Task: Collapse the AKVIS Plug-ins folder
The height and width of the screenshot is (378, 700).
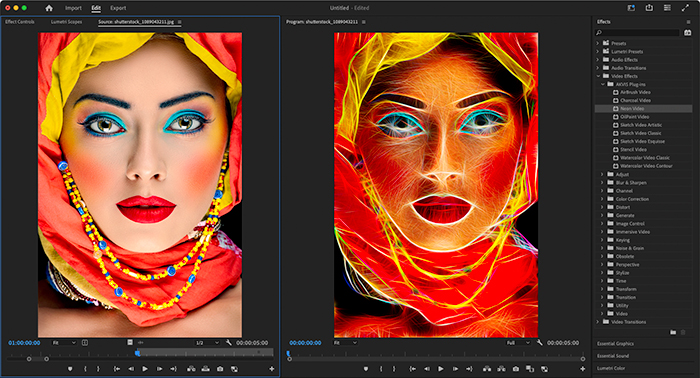Action: click(603, 84)
